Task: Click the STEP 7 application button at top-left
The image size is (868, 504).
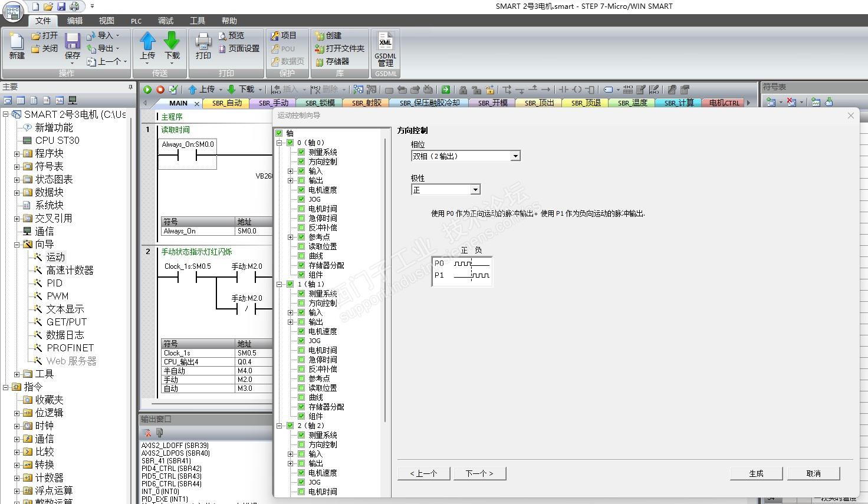Action: tap(13, 12)
